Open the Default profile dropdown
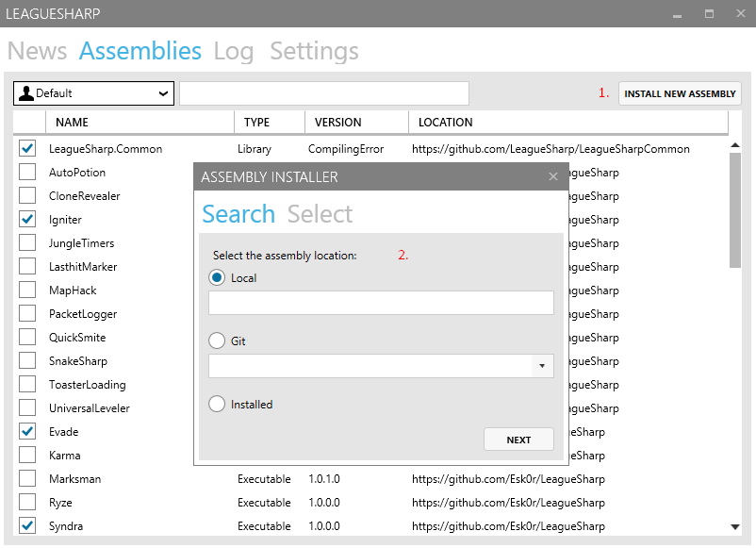This screenshot has width=756, height=548. coord(93,93)
